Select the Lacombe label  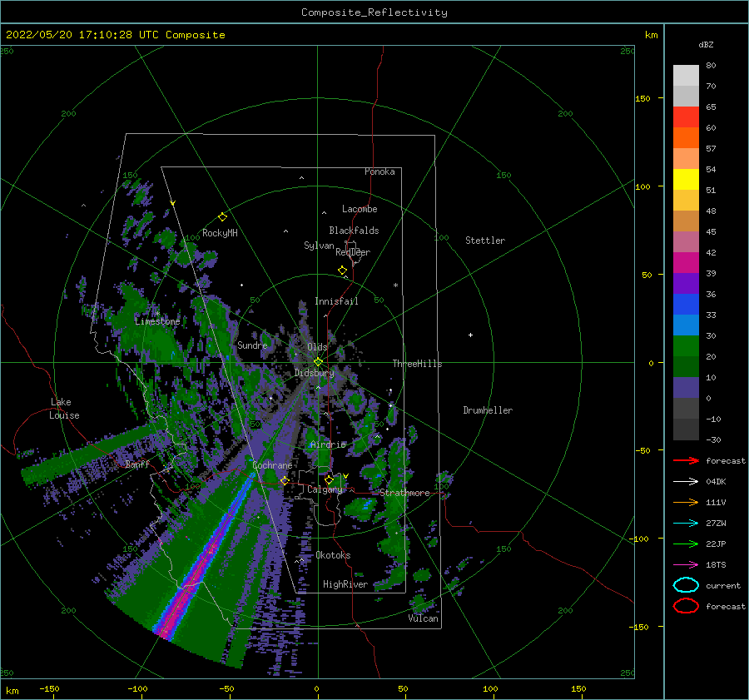pyautogui.click(x=360, y=209)
